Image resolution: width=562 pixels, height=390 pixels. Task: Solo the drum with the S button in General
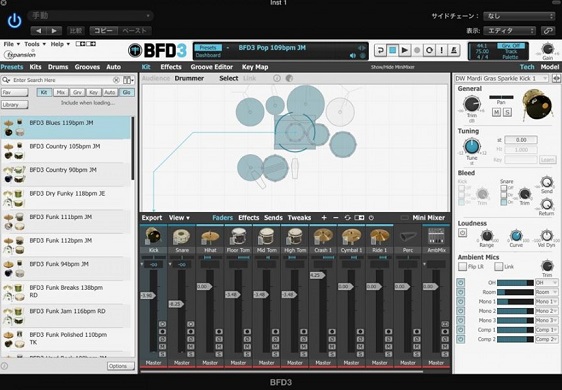coord(507,112)
